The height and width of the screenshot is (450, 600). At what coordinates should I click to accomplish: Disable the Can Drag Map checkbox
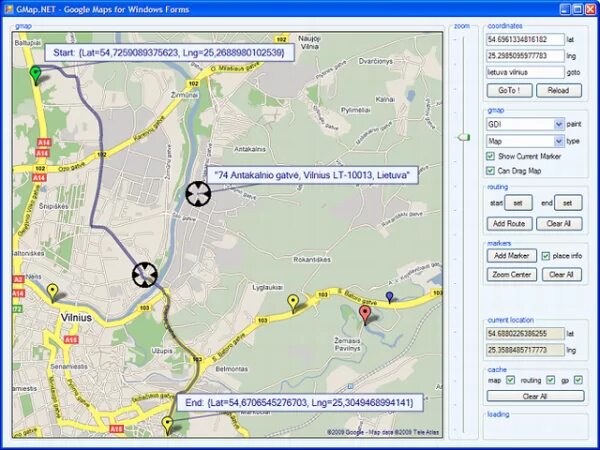(x=490, y=170)
